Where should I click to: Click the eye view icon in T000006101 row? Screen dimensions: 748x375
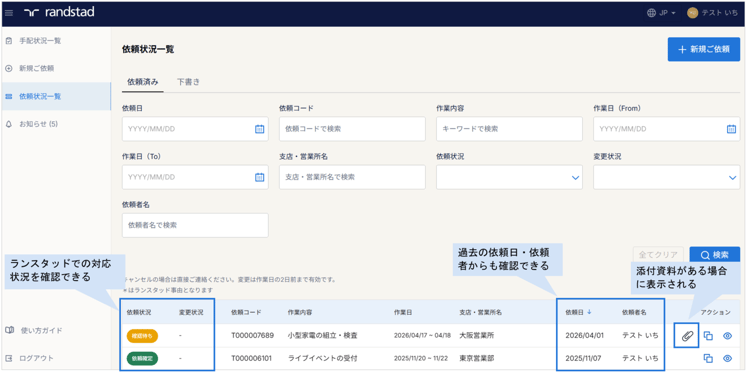click(727, 358)
